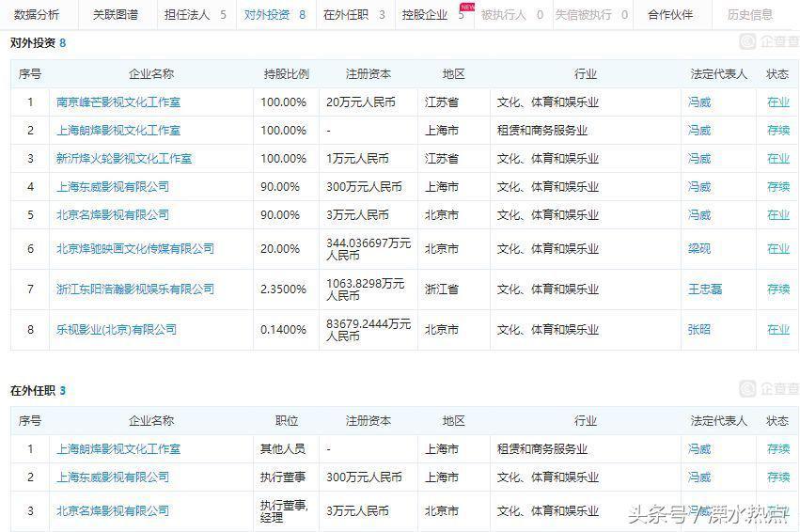Click legal representative 张昭
The width and height of the screenshot is (800, 532).
coord(699,330)
